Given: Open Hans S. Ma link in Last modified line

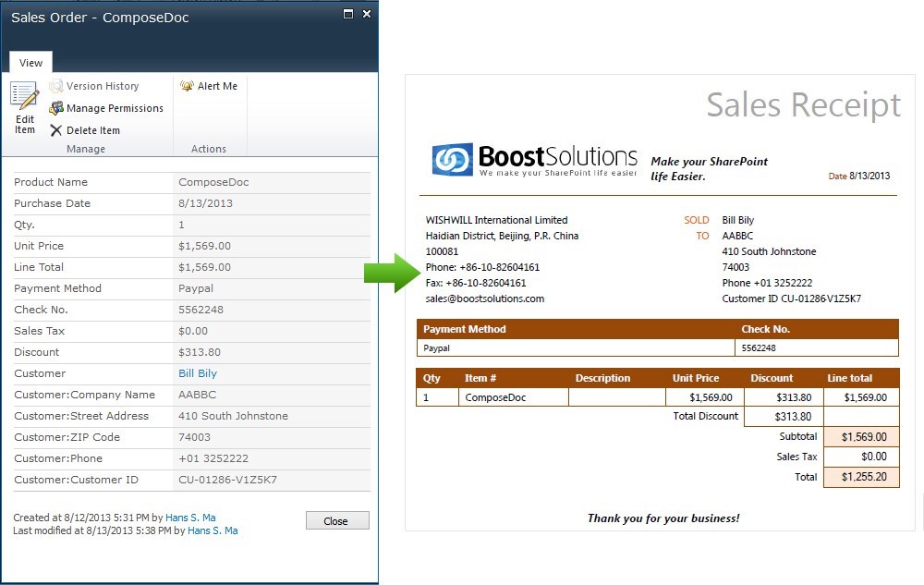Looking at the screenshot, I should (213, 530).
